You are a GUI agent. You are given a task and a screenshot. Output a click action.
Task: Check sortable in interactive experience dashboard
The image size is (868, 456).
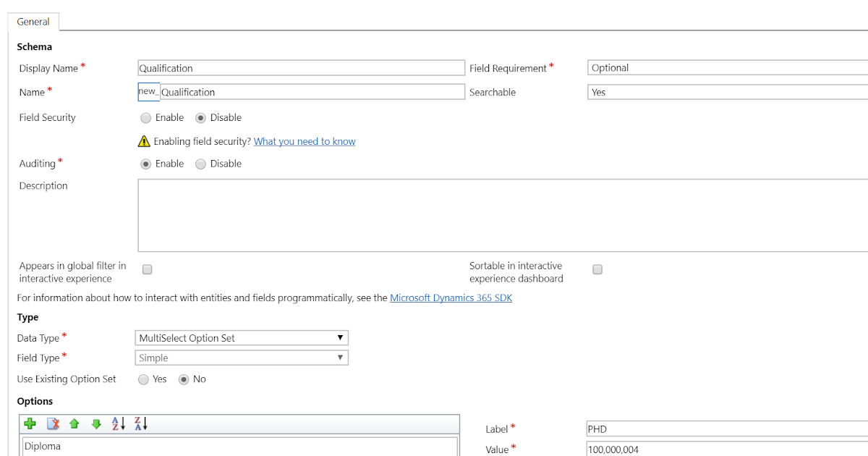pyautogui.click(x=597, y=269)
